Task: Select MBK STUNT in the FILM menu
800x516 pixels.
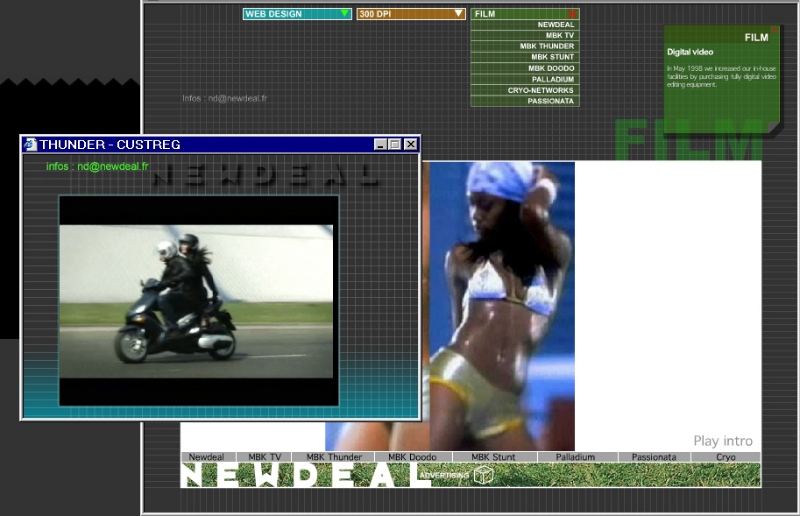Action: coord(525,57)
